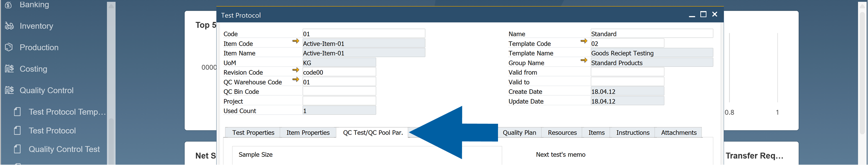Open Quality Control Test from sidebar
The width and height of the screenshot is (868, 165).
pos(64,149)
